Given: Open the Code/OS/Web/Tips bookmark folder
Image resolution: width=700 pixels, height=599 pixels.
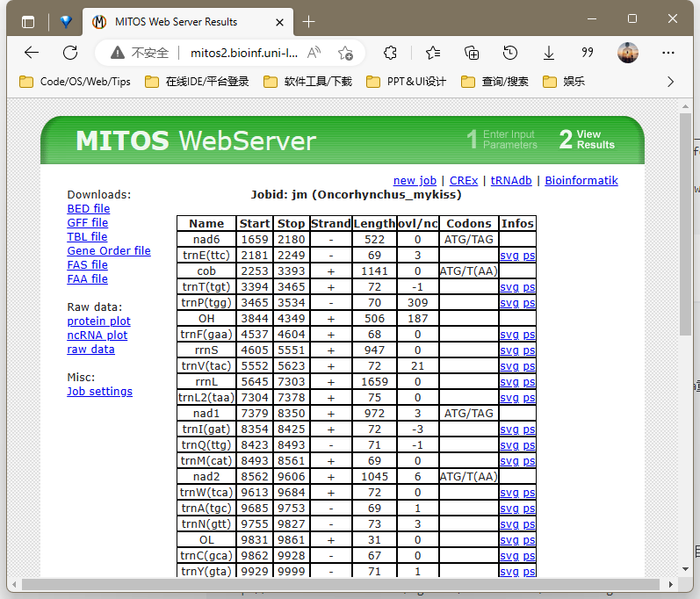Looking at the screenshot, I should point(76,82).
